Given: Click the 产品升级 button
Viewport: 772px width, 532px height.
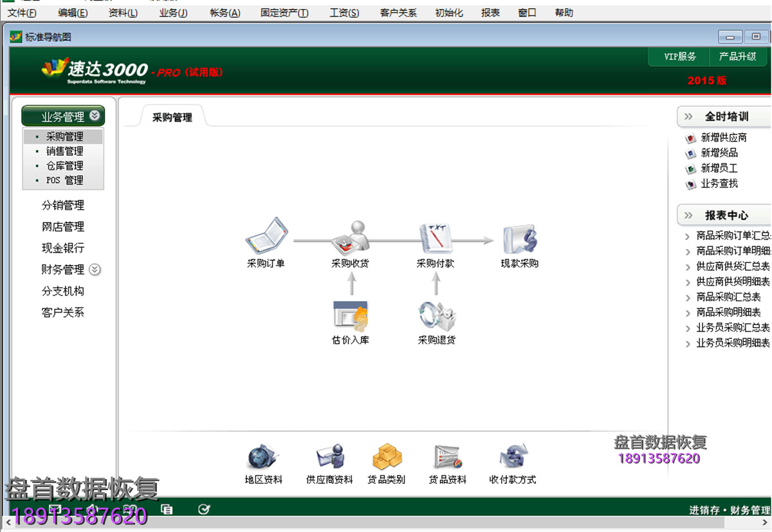Looking at the screenshot, I should coord(737,57).
